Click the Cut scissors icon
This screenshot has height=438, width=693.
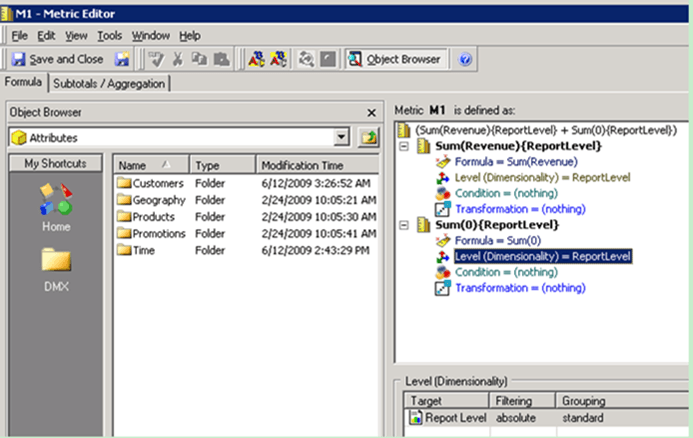click(178, 59)
